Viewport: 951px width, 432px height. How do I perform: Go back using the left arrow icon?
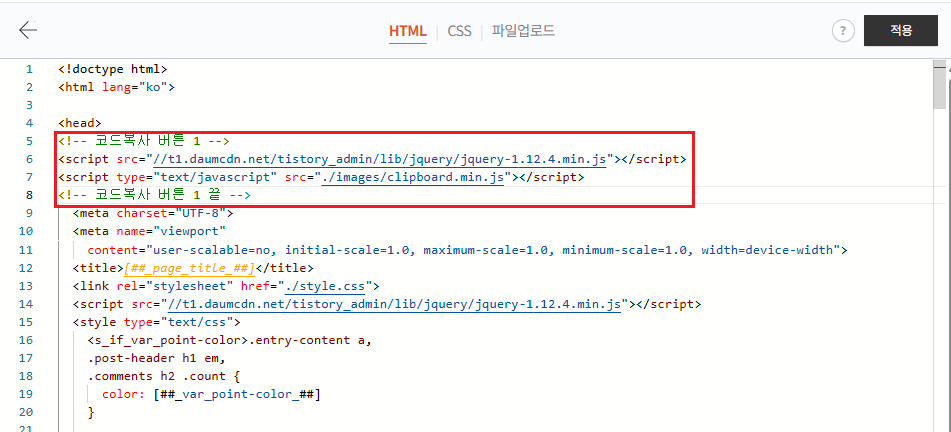28,30
